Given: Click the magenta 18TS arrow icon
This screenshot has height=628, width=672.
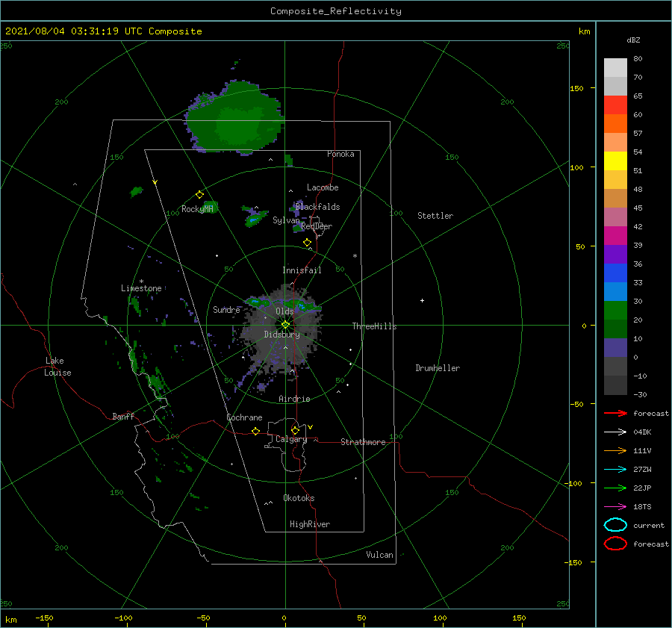Looking at the screenshot, I should (615, 507).
